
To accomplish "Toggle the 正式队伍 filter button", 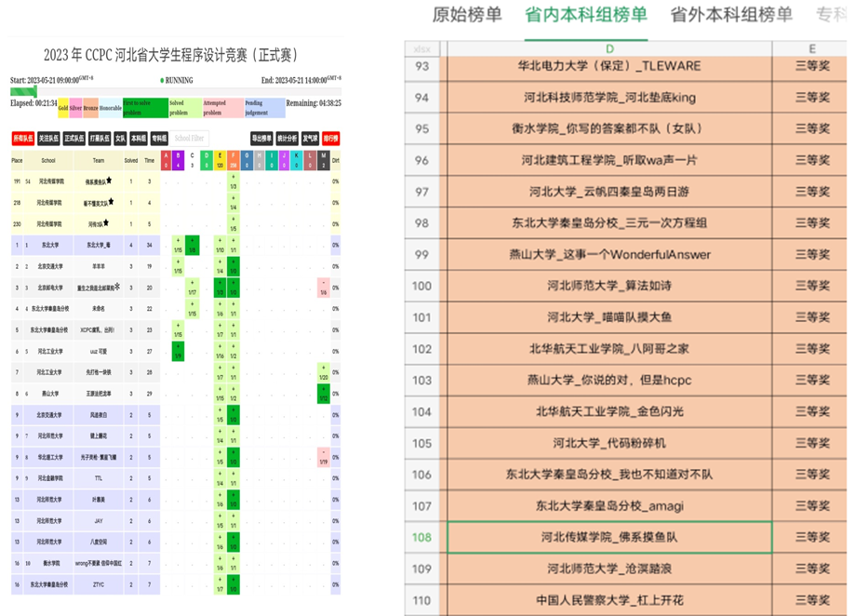I will pos(74,139).
